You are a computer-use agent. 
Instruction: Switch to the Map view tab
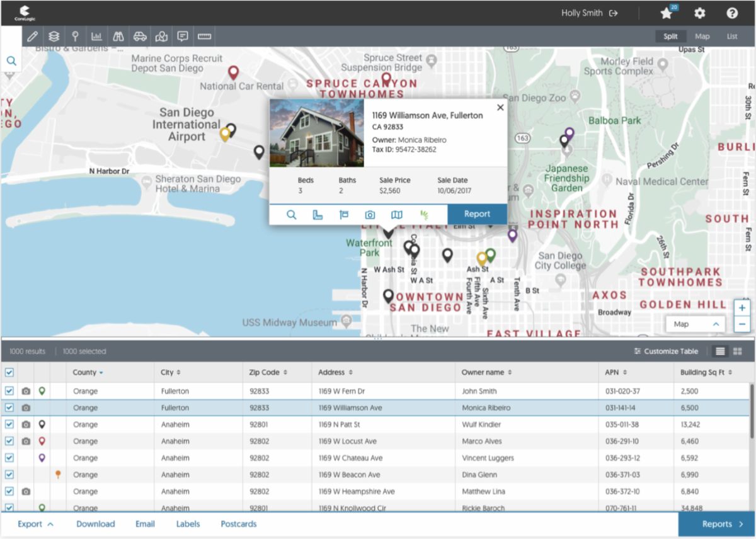(x=702, y=37)
